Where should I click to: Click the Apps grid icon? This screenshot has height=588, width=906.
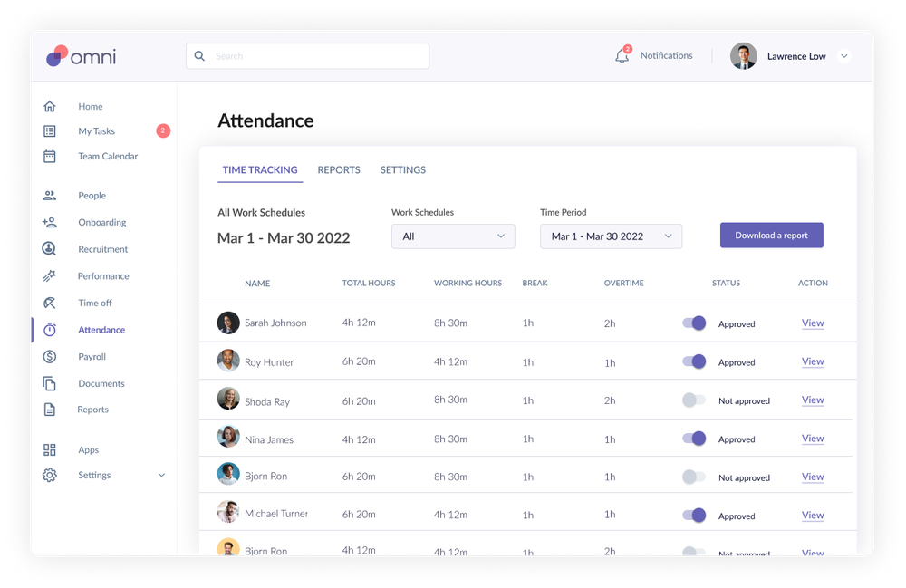coord(50,450)
